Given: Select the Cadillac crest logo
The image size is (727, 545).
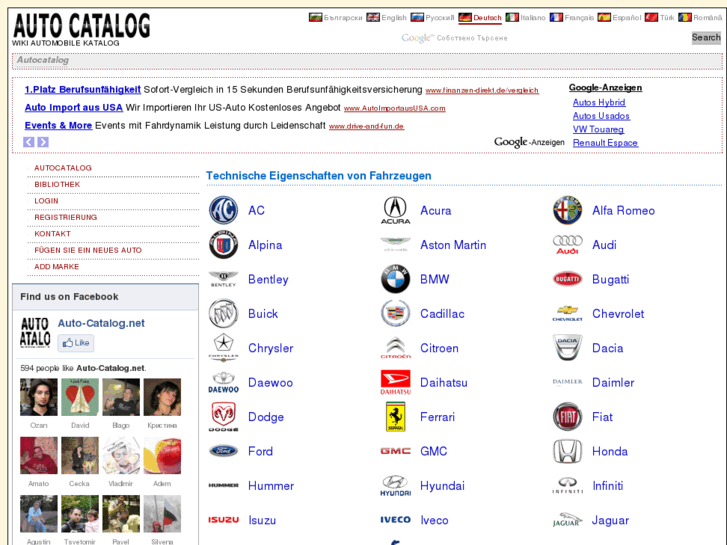Looking at the screenshot, I should tap(395, 314).
